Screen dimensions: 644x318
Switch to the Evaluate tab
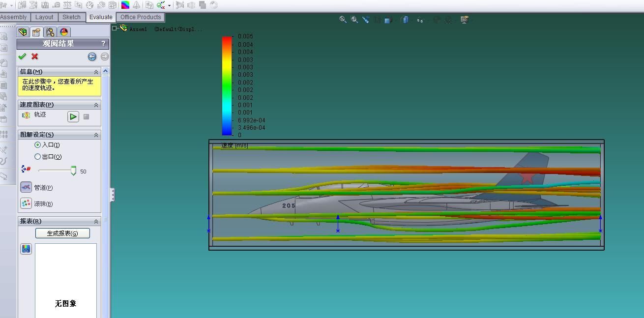pos(101,17)
